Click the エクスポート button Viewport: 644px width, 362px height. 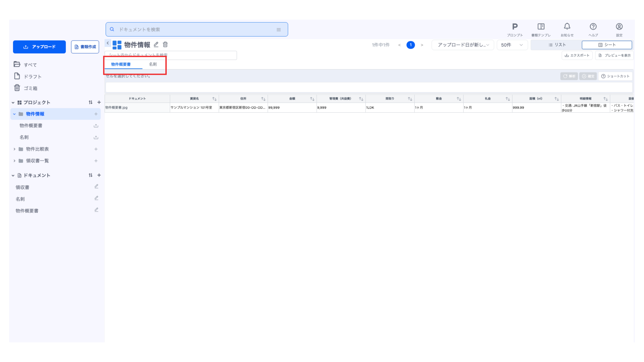[x=577, y=56]
